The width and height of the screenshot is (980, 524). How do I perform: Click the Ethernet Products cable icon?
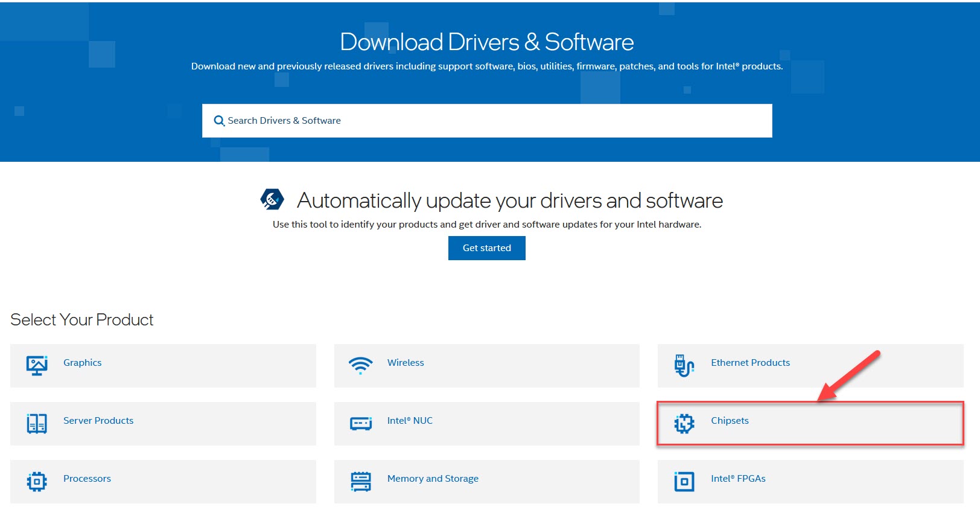(684, 365)
